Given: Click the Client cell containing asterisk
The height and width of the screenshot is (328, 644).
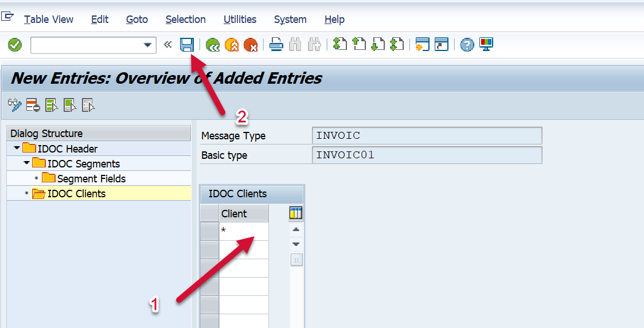Looking at the screenshot, I should point(244,232).
